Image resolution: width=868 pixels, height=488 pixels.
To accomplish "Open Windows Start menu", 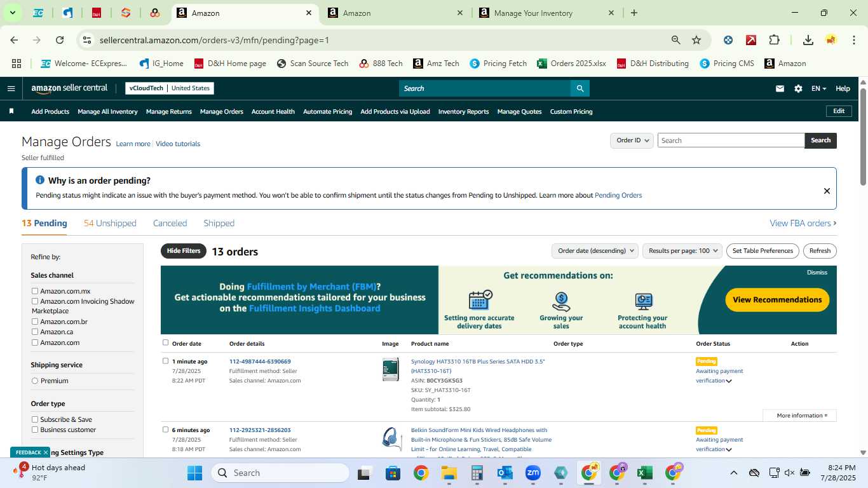I will click(194, 473).
